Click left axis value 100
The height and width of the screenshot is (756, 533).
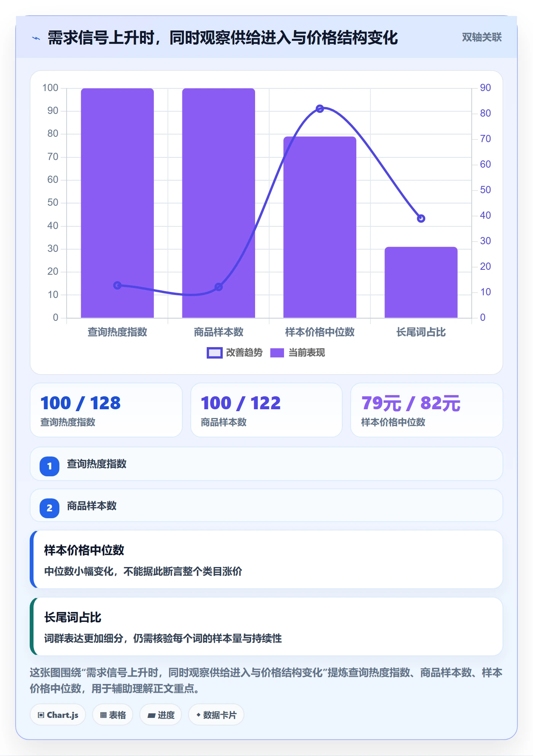click(50, 88)
